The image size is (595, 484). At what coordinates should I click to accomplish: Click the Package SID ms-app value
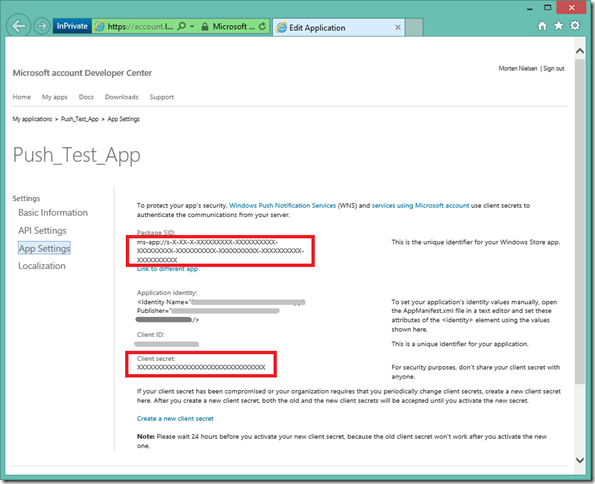(220, 251)
